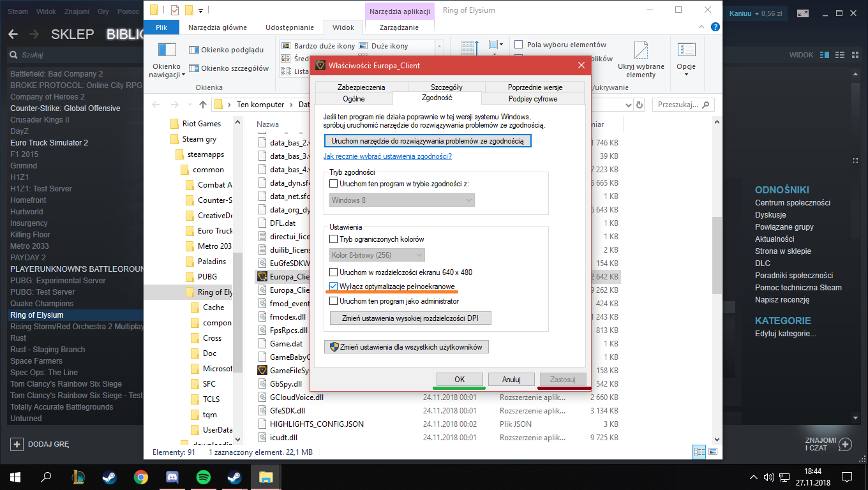This screenshot has width=868, height=490.
Task: Uncheck 'Wyłącz optymalizacje pełnoekranowe'
Action: tap(334, 286)
